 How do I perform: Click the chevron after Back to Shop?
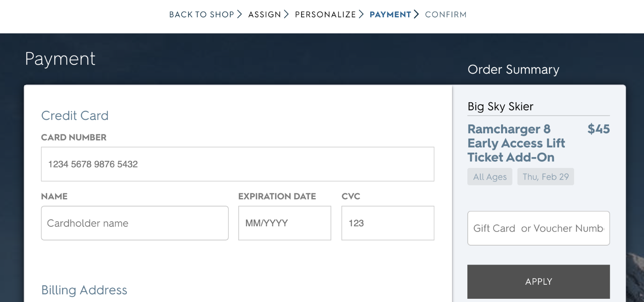point(239,14)
